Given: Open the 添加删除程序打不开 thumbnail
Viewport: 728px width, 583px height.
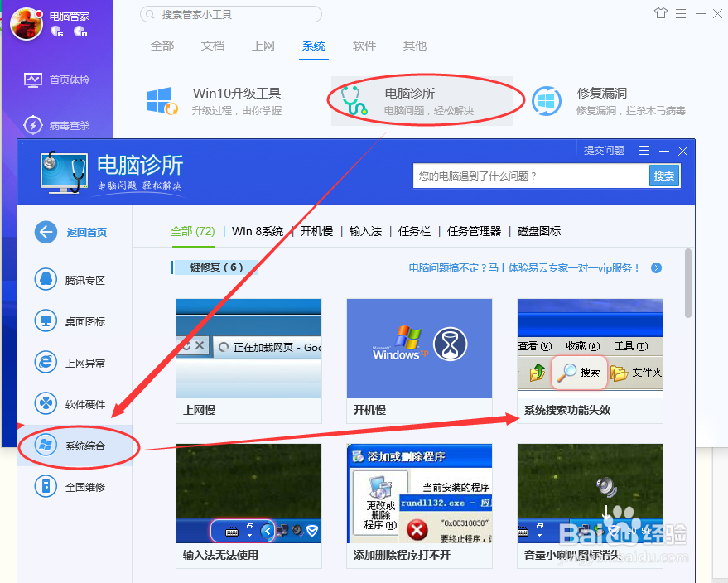Looking at the screenshot, I should (x=419, y=494).
